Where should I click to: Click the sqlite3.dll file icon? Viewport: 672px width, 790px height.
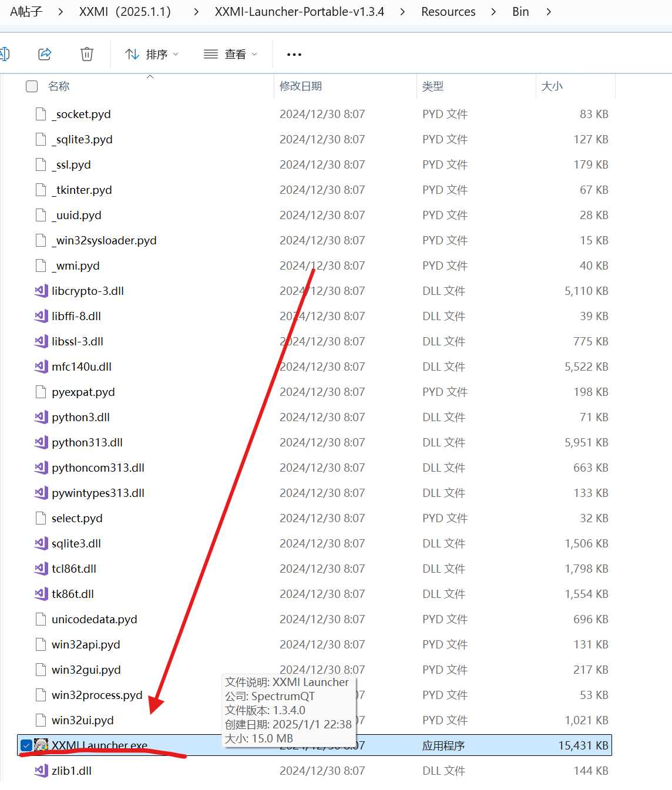pos(41,543)
